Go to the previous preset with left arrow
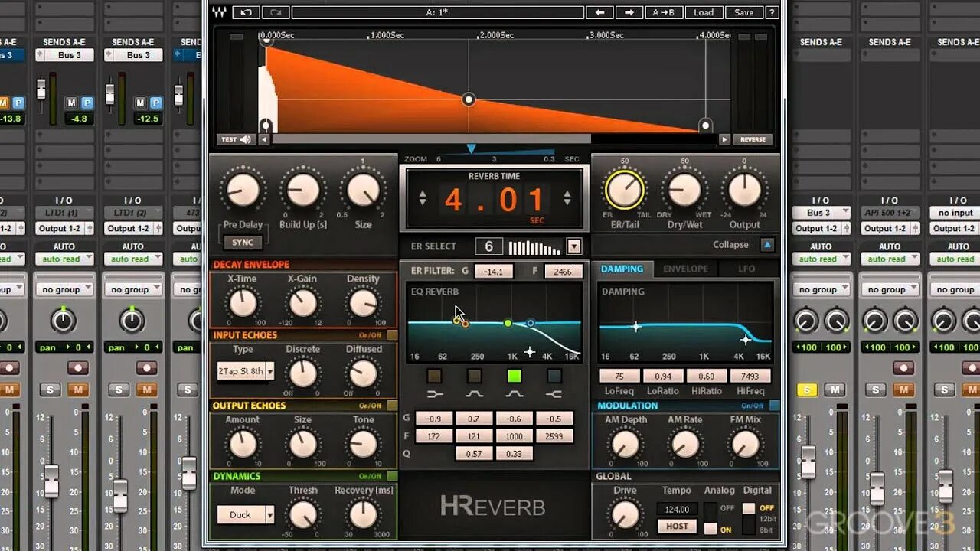The width and height of the screenshot is (980, 551). pyautogui.click(x=600, y=12)
